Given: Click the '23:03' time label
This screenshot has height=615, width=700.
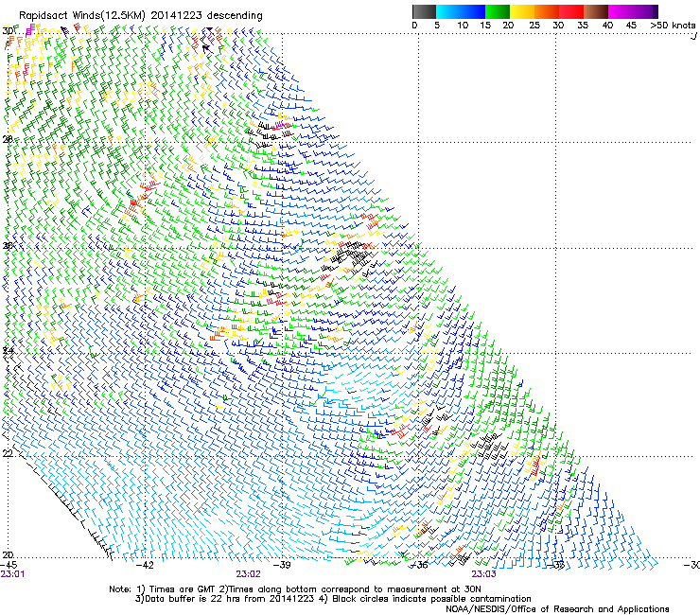Looking at the screenshot, I should click(484, 574).
